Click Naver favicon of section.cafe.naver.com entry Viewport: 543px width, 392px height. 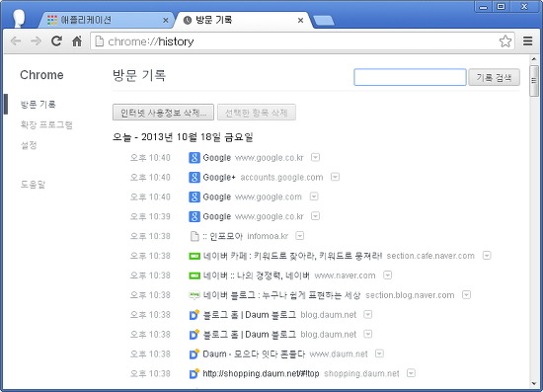[194, 256]
